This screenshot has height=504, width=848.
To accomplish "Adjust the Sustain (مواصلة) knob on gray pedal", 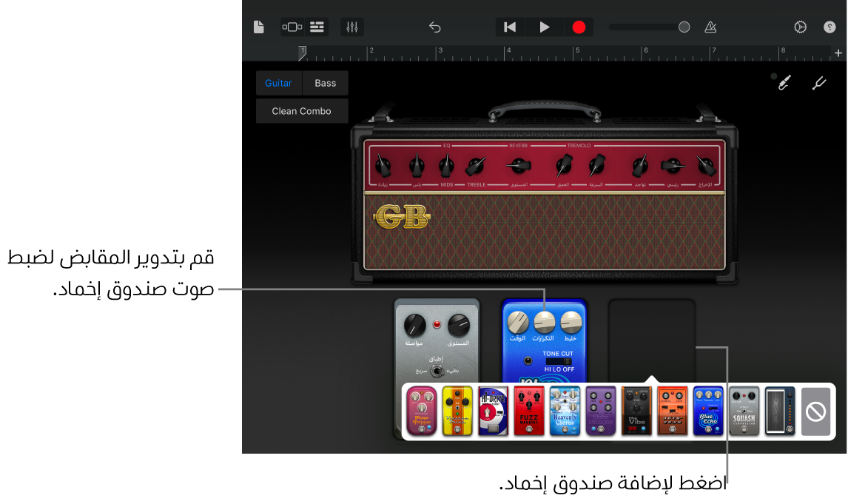I will (415, 325).
